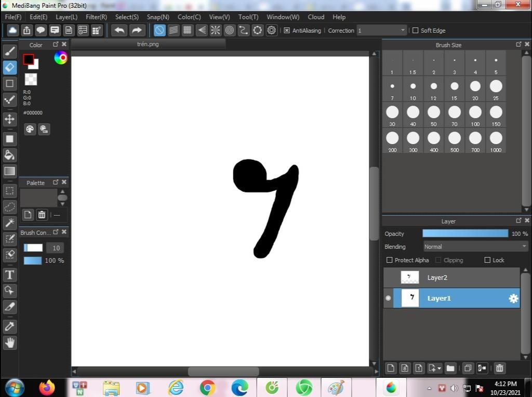The image size is (532, 397).
Task: Add layer folder icon
Action: tap(450, 368)
